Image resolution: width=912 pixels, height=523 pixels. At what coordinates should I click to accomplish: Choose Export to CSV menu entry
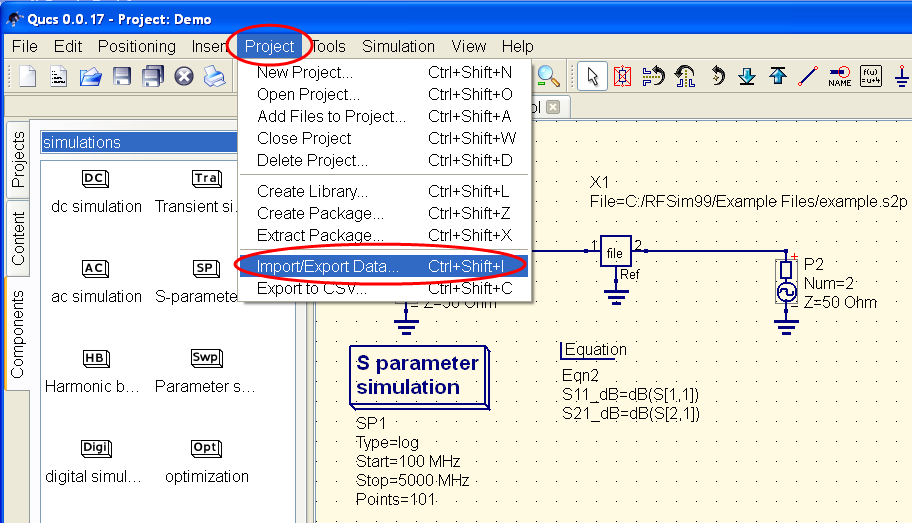coord(311,289)
